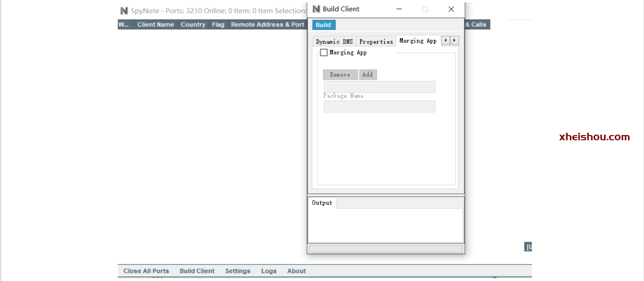
Task: Minimize the Build Client dialog
Action: click(399, 9)
